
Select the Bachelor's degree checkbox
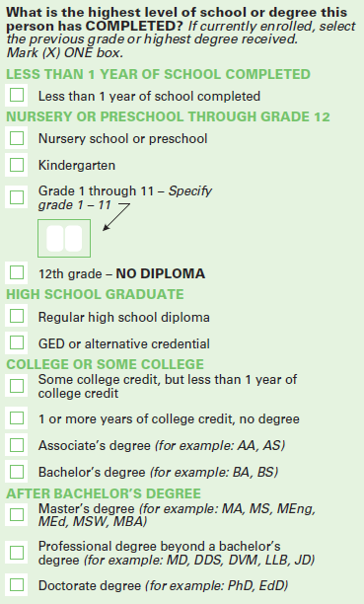pos(17,471)
